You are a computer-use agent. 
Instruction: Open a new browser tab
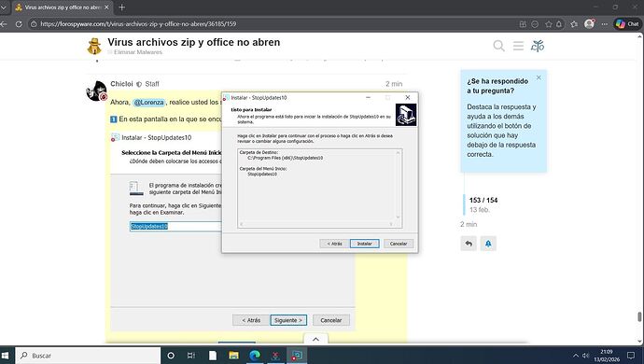click(x=121, y=7)
